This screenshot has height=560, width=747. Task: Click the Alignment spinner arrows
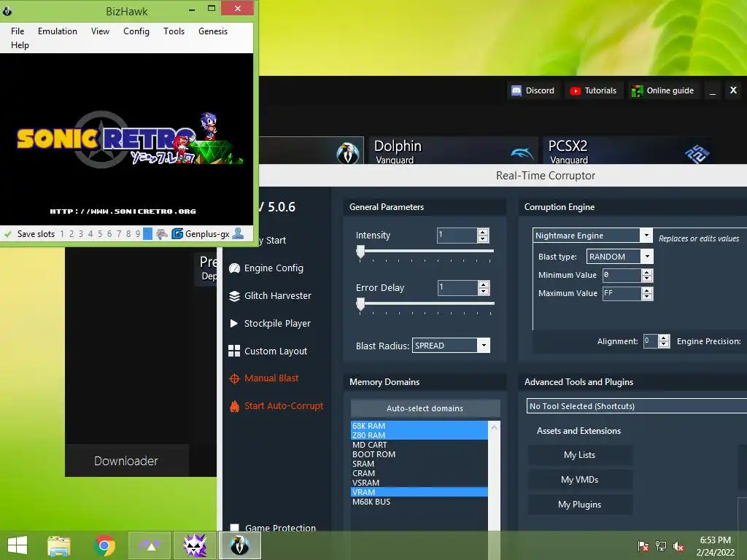pos(664,341)
